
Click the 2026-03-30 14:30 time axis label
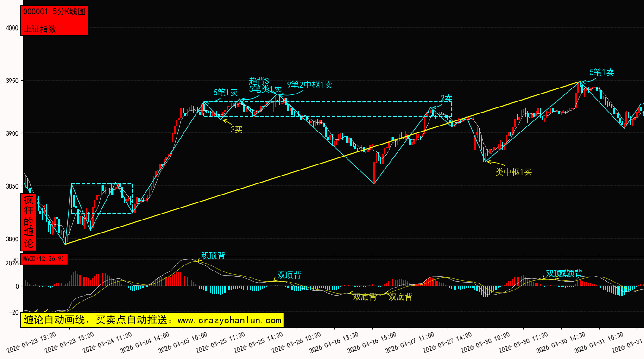(562, 342)
